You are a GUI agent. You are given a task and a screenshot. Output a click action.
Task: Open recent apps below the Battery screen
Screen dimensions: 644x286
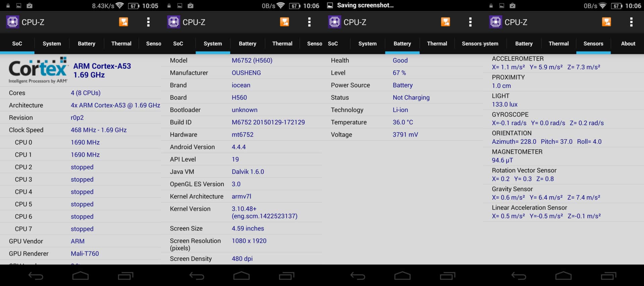tap(447, 276)
